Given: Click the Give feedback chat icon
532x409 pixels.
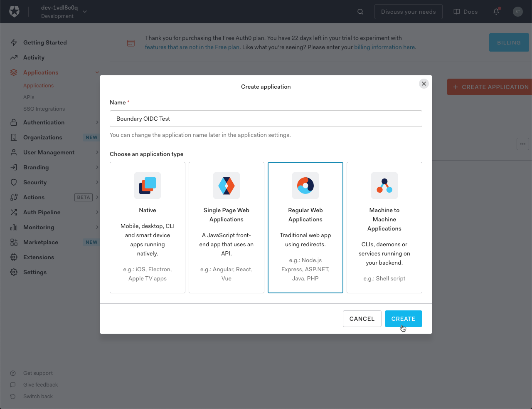Looking at the screenshot, I should tap(13, 385).
